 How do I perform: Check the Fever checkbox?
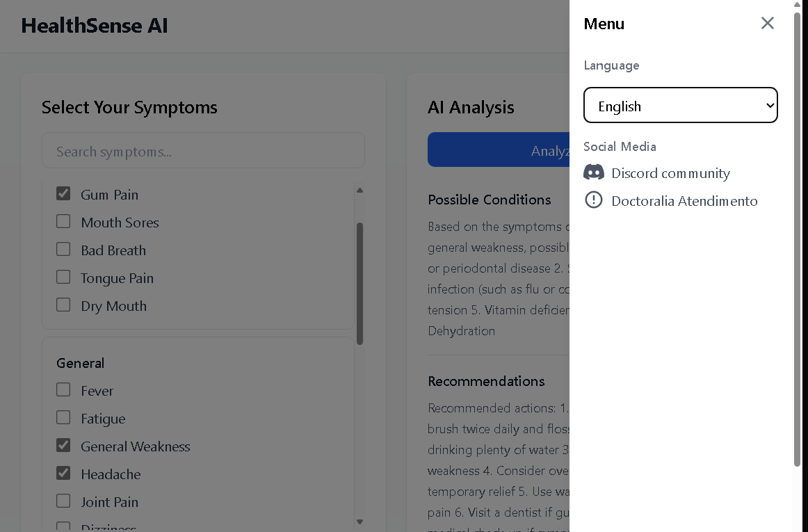63,389
